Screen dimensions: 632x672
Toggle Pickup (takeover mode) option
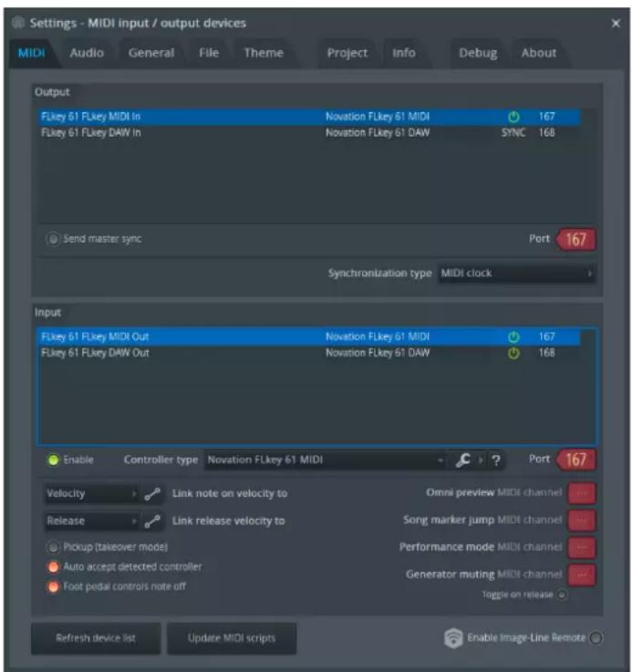tap(53, 547)
